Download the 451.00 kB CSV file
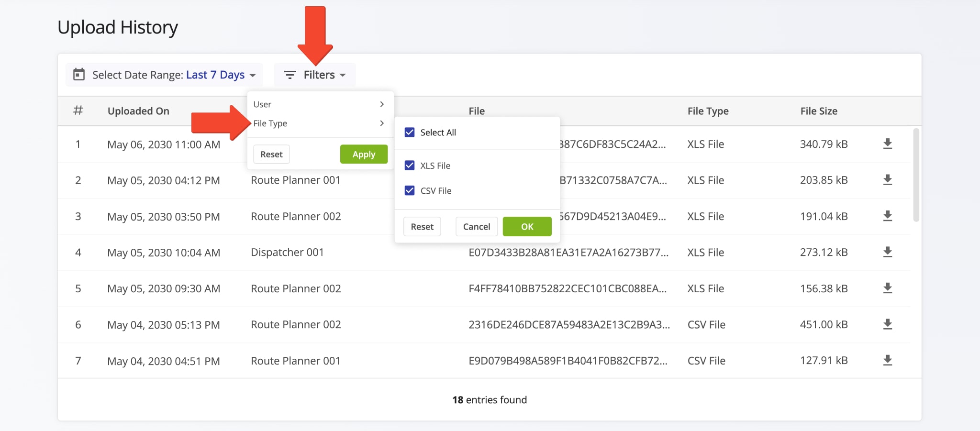The image size is (980, 431). pos(888,324)
